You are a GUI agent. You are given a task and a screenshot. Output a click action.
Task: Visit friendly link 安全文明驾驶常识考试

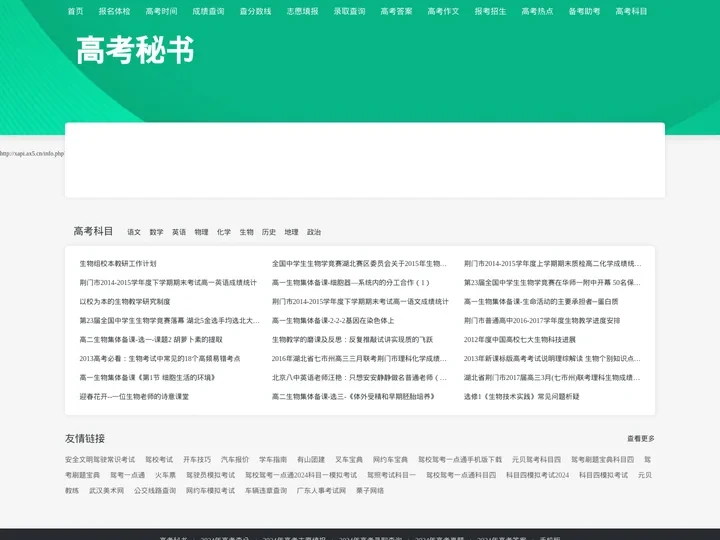coord(100,460)
